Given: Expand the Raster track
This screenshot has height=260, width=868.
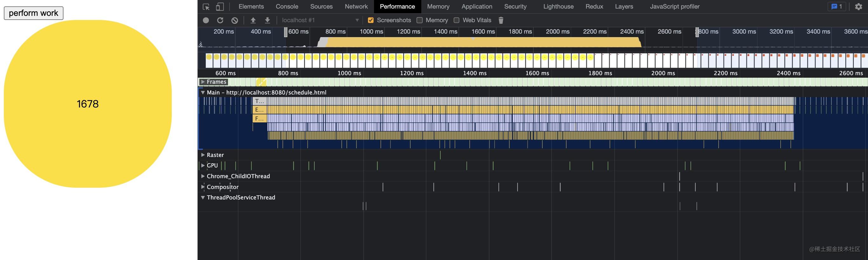Looking at the screenshot, I should pyautogui.click(x=203, y=155).
